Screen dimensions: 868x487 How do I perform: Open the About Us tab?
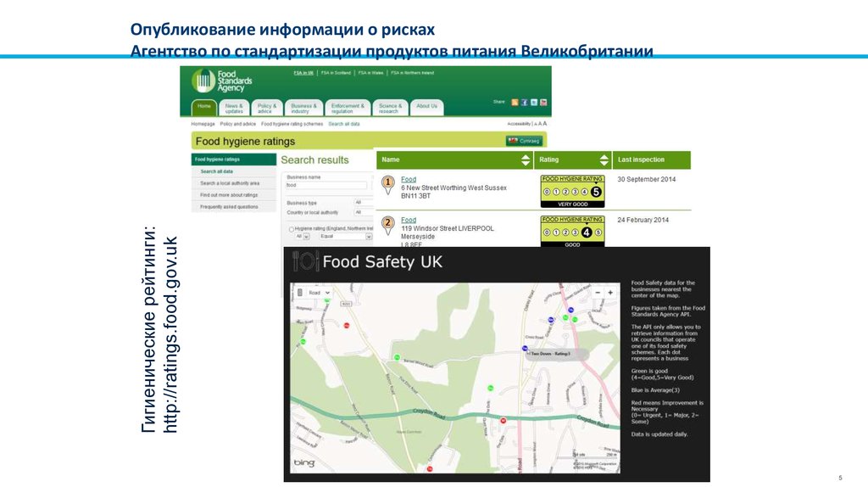point(427,108)
